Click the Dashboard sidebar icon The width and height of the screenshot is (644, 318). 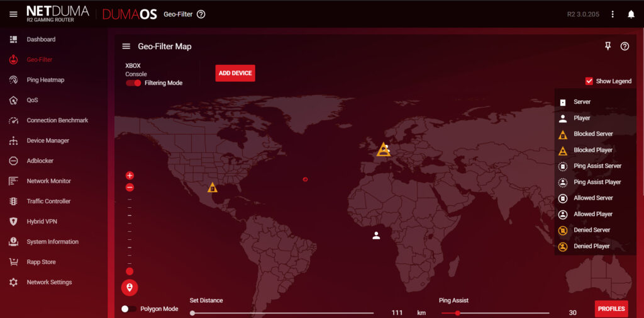tap(14, 40)
